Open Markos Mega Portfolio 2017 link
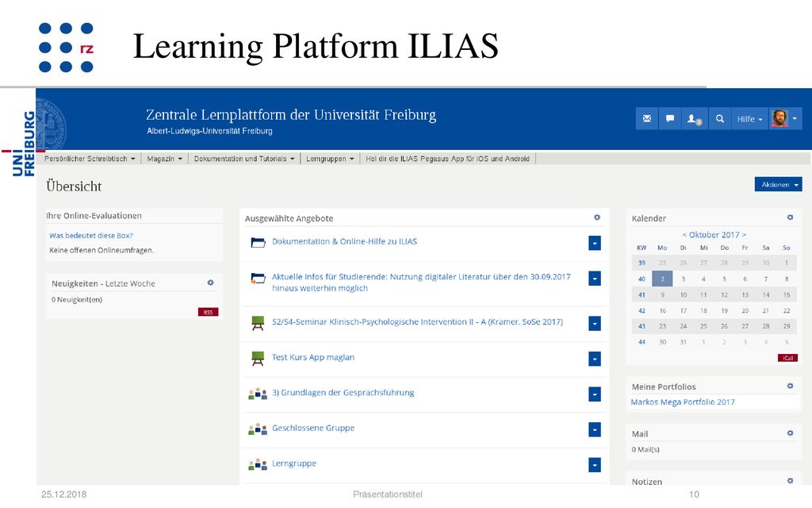 683,402
